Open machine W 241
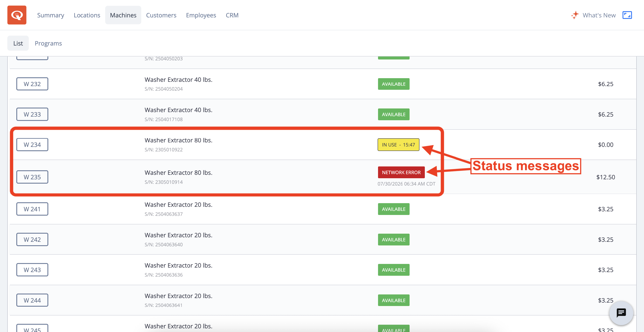The image size is (644, 332). (x=32, y=209)
